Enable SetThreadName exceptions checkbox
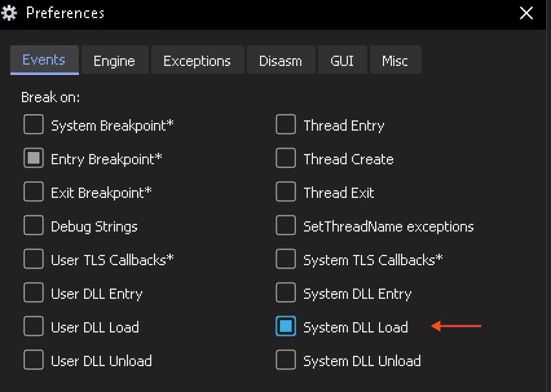The height and width of the screenshot is (392, 551). click(286, 226)
